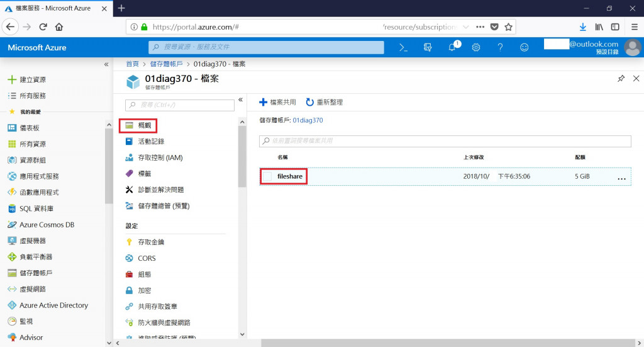The height and width of the screenshot is (347, 644).
Task: Close the 01diag370 blade
Action: point(636,79)
